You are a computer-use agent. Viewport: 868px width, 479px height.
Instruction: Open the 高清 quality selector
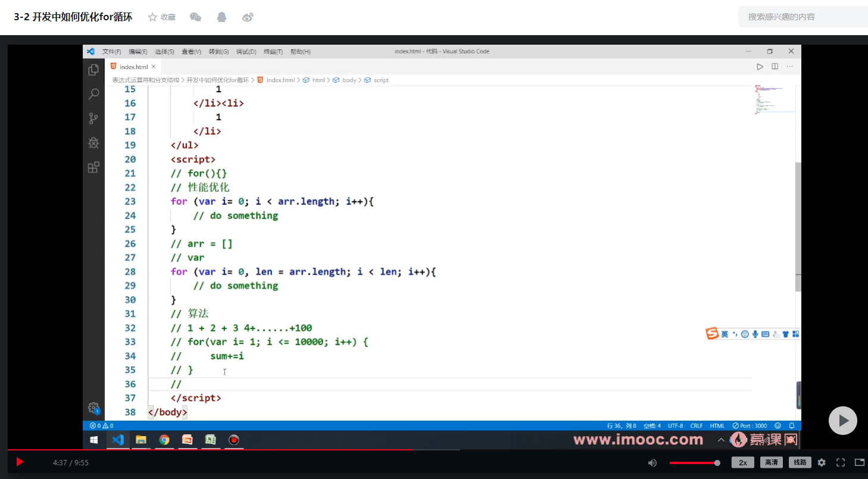[x=771, y=462]
